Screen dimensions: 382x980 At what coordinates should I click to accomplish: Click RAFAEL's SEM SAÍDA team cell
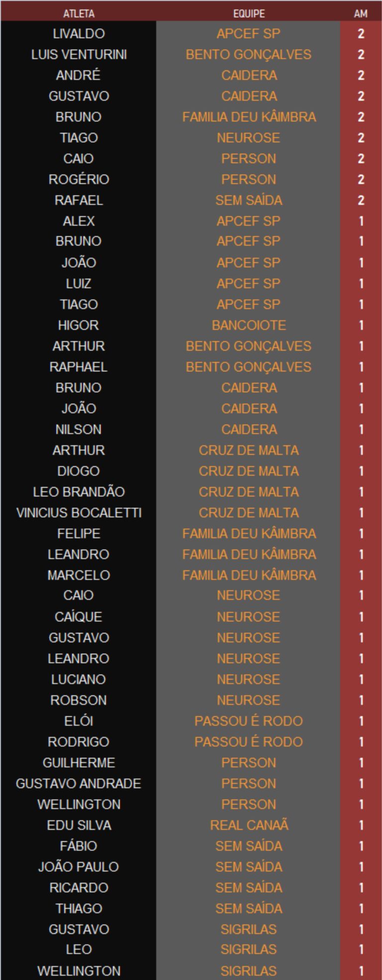[x=249, y=200]
